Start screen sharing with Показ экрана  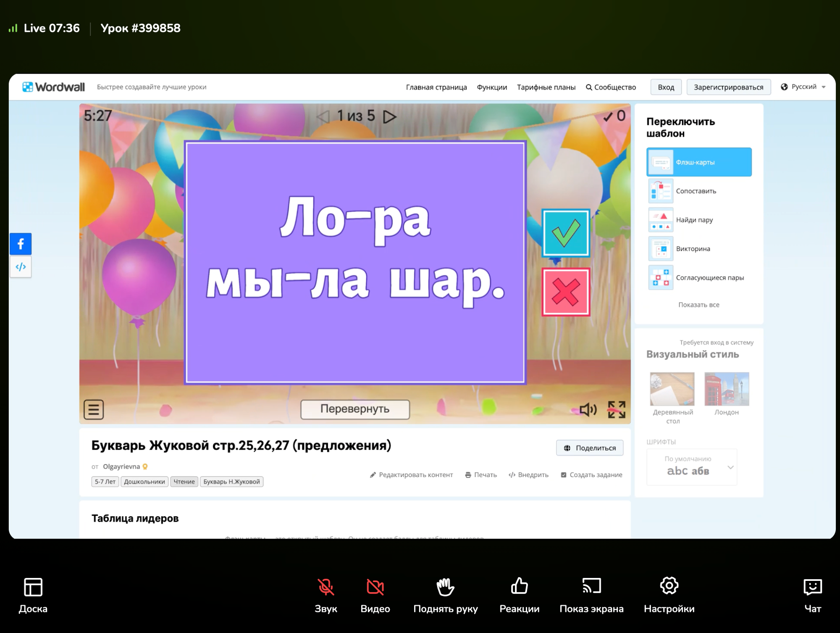[591, 596]
